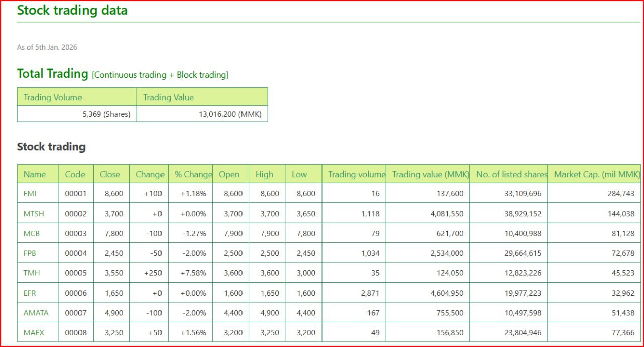Open the AMATA stock link
This screenshot has width=644, height=347.
coord(36,313)
